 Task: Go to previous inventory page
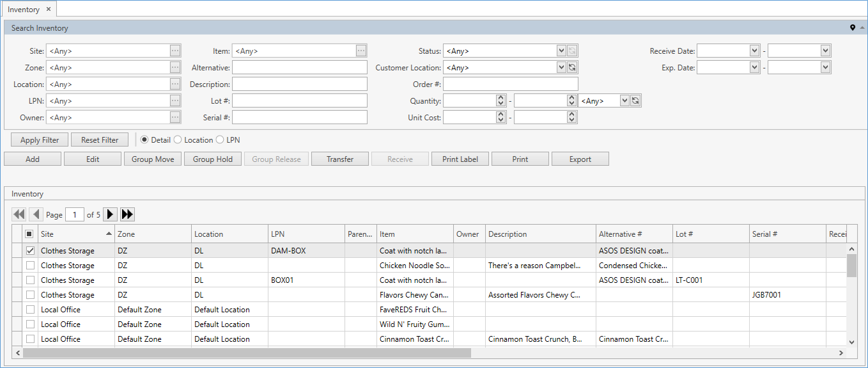point(36,214)
